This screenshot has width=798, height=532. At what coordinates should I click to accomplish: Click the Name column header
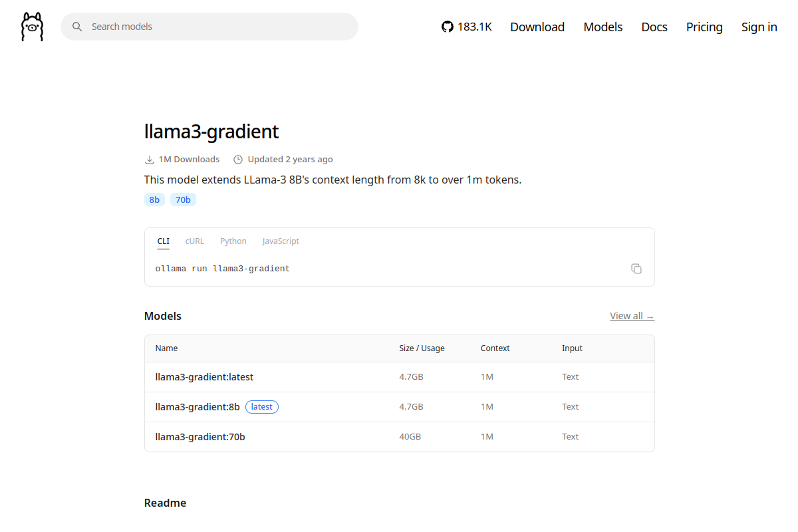pos(167,348)
